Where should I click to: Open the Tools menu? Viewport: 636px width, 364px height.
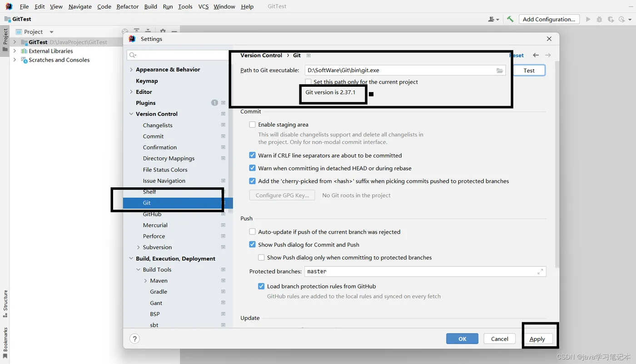pyautogui.click(x=185, y=6)
